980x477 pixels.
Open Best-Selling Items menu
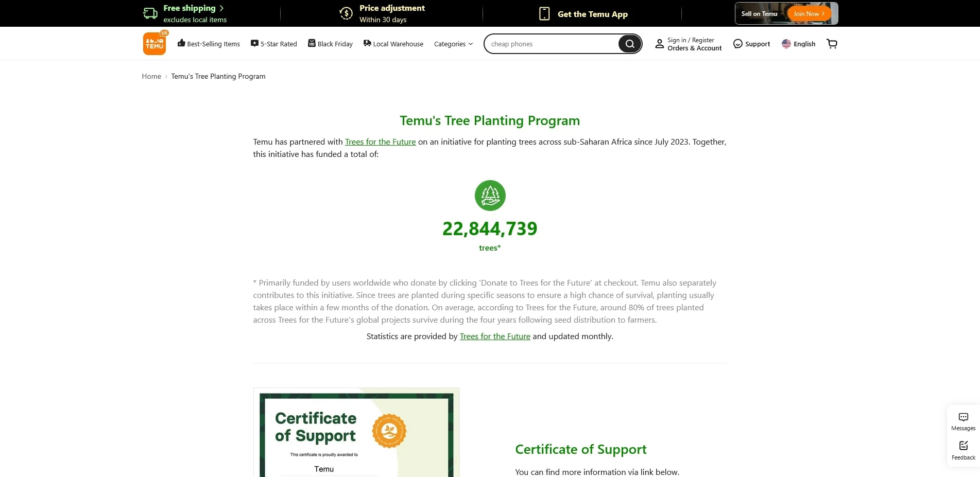coord(209,44)
